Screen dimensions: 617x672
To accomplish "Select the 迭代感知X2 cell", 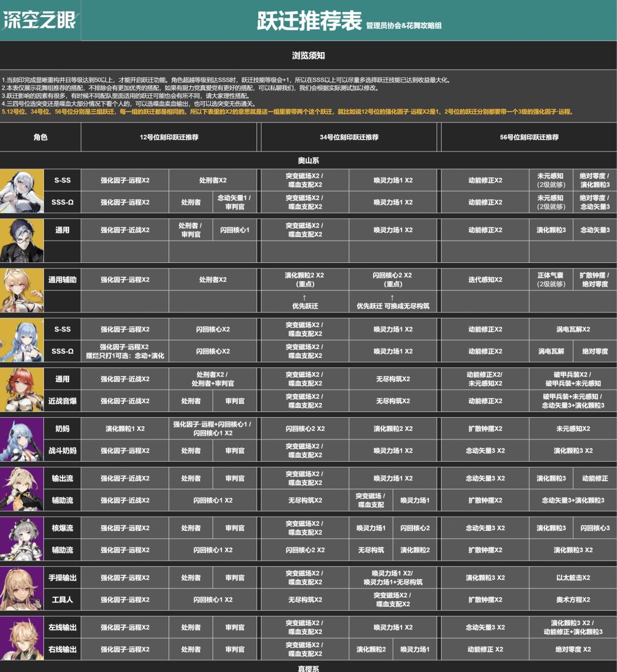I will [485, 279].
